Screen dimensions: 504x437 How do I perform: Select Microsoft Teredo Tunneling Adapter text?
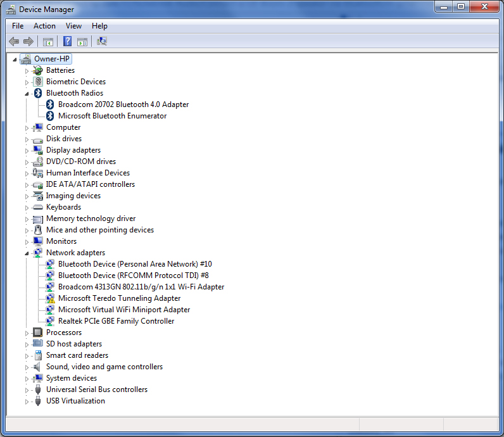(119, 298)
